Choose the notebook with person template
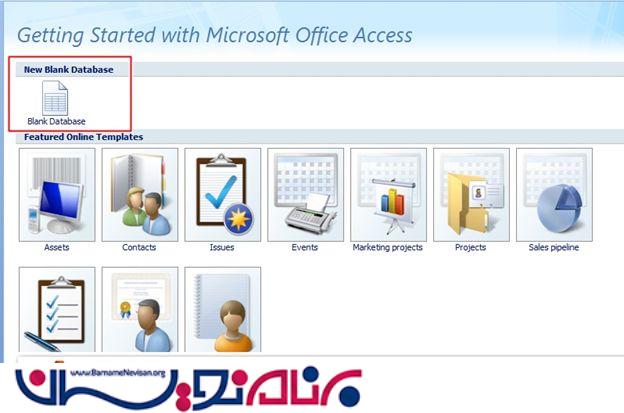Screen dimensions: 624x413 (222, 310)
